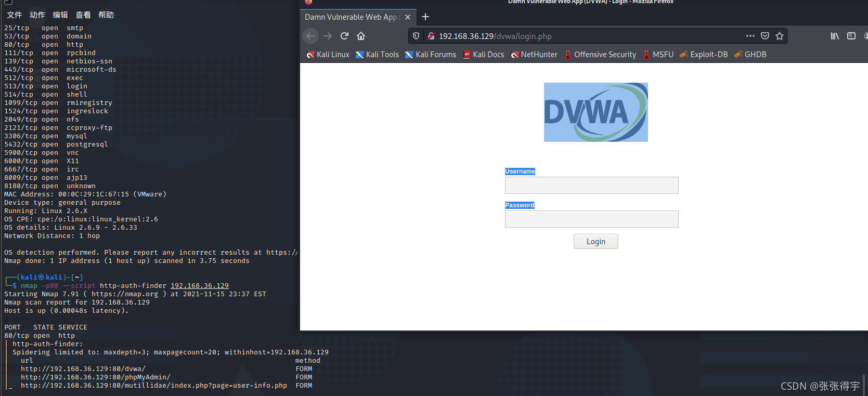
Task: Click phpMyAdmin URL in terminal output
Action: (x=96, y=377)
